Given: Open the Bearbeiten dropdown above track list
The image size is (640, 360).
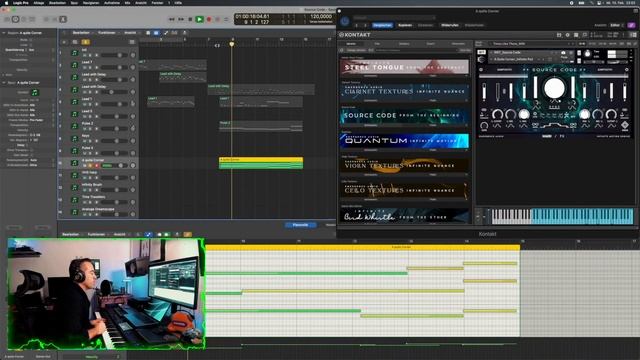Looking at the screenshot, I should tap(82, 33).
